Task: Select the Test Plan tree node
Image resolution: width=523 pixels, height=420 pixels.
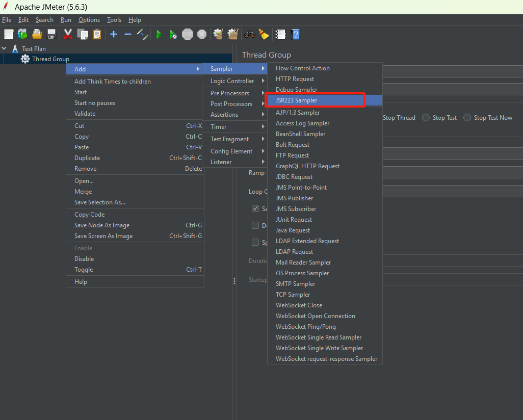Action: pyautogui.click(x=34, y=49)
